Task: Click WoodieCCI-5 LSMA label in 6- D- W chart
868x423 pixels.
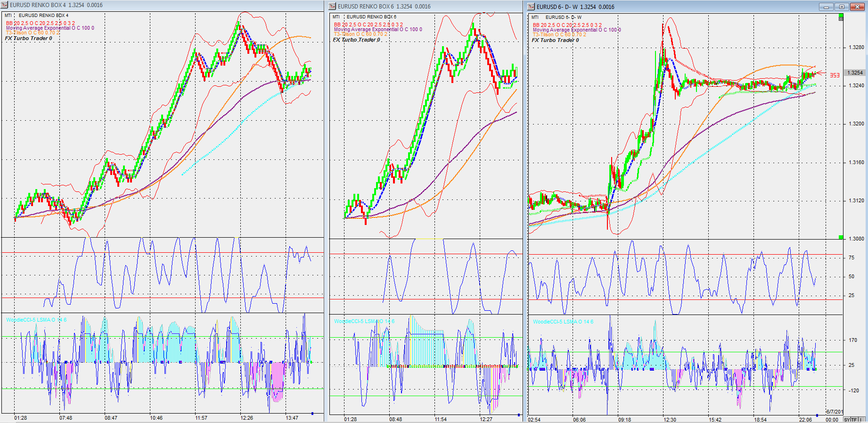Action: (x=563, y=322)
